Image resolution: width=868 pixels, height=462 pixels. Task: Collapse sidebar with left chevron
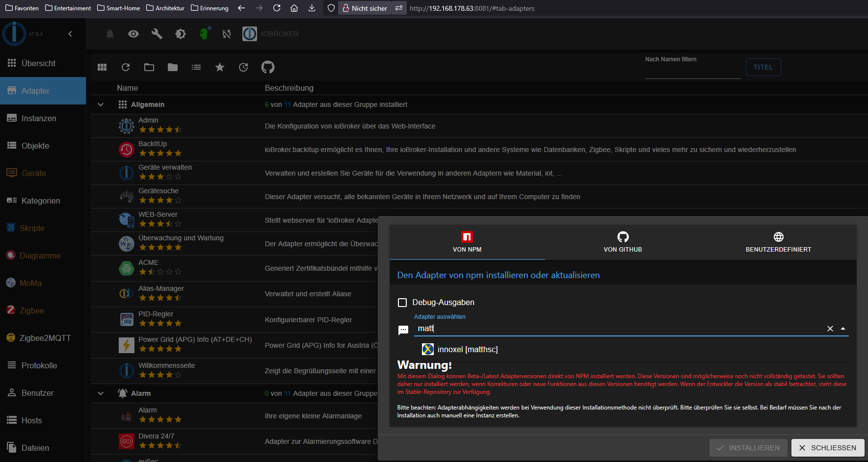click(70, 34)
